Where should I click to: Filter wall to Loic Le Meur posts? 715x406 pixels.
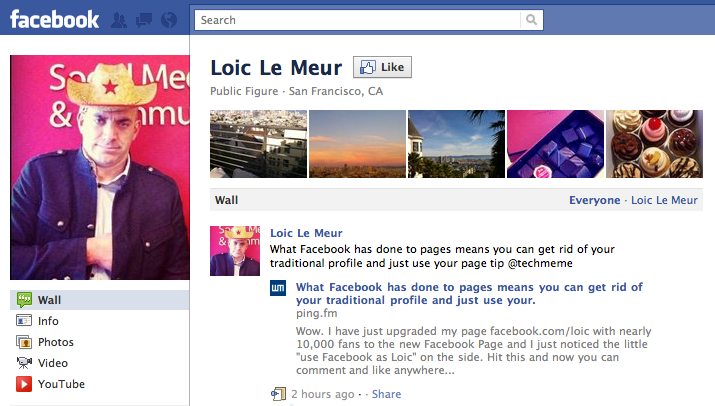[664, 200]
